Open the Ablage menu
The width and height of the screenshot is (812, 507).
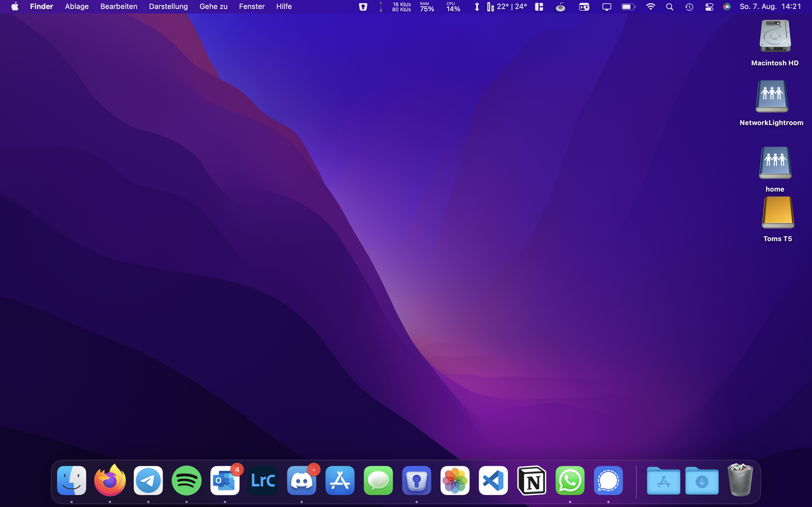pos(76,7)
